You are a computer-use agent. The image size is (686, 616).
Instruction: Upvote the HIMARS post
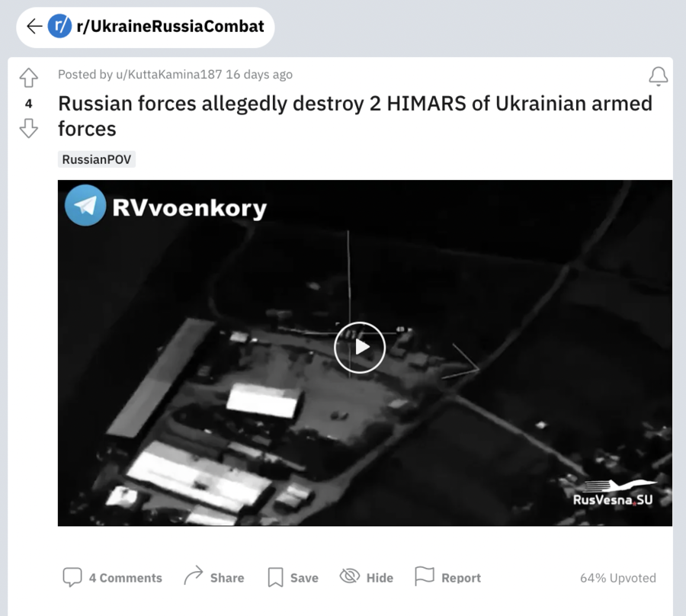pos(29,78)
